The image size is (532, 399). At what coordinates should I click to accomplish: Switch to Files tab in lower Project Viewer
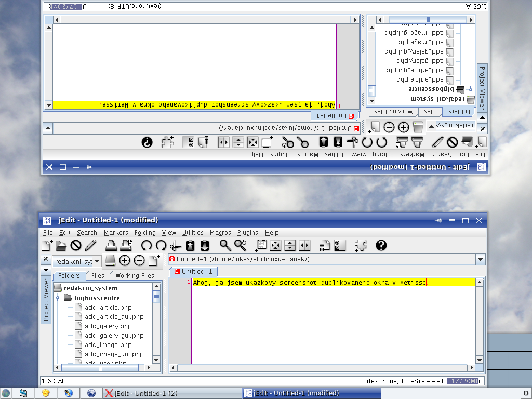tap(98, 275)
